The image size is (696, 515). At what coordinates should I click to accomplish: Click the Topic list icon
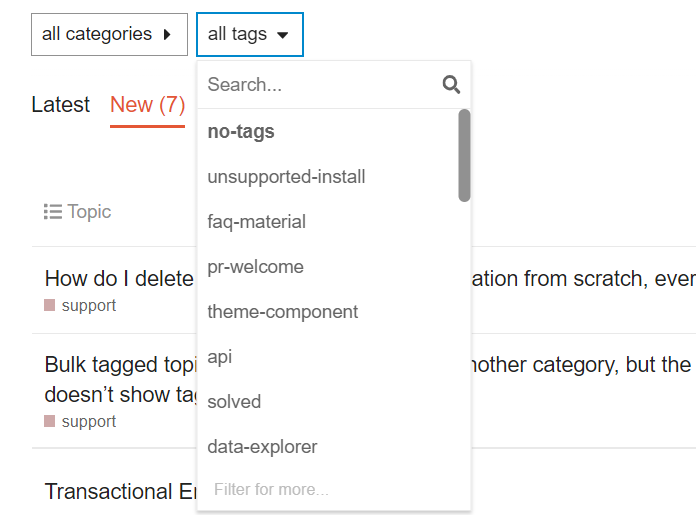click(53, 212)
